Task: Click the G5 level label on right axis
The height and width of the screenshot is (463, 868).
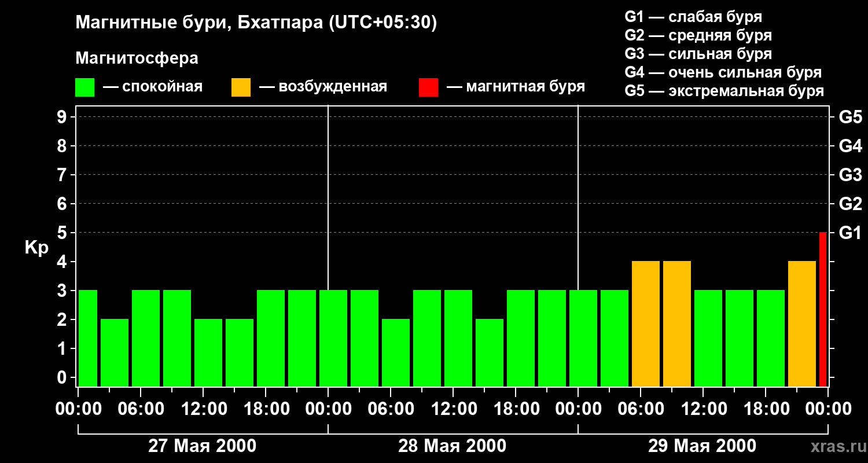Action: pyautogui.click(x=850, y=117)
